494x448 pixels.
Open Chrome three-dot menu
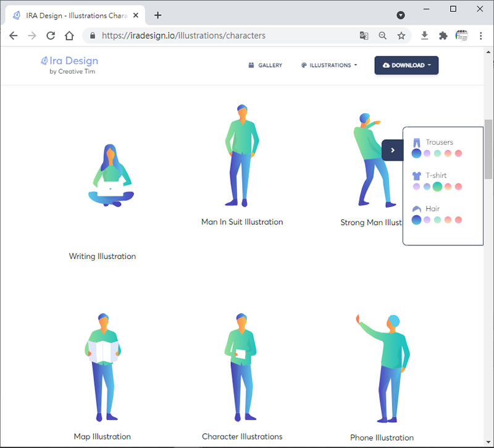pyautogui.click(x=481, y=36)
